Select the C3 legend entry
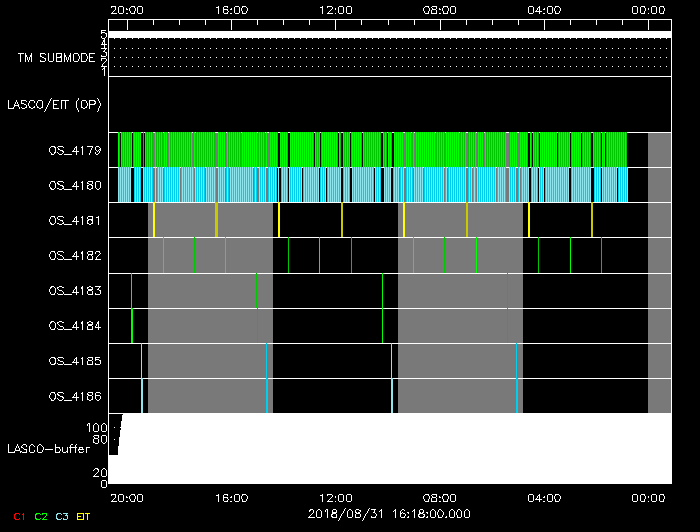Image resolution: width=700 pixels, height=532 pixels. 62,516
